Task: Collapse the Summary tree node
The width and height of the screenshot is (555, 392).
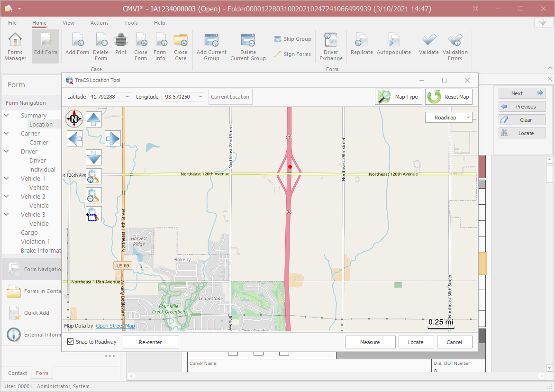Action: 7,115
